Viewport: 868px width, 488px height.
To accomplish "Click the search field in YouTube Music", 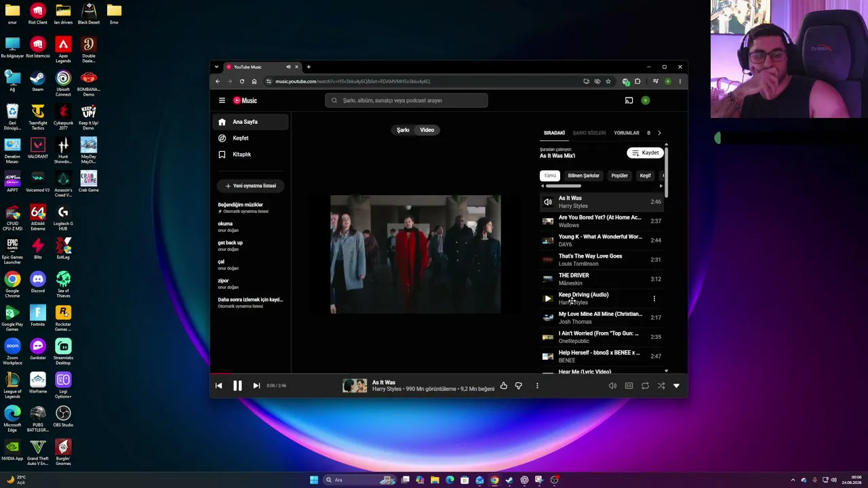I will click(406, 100).
